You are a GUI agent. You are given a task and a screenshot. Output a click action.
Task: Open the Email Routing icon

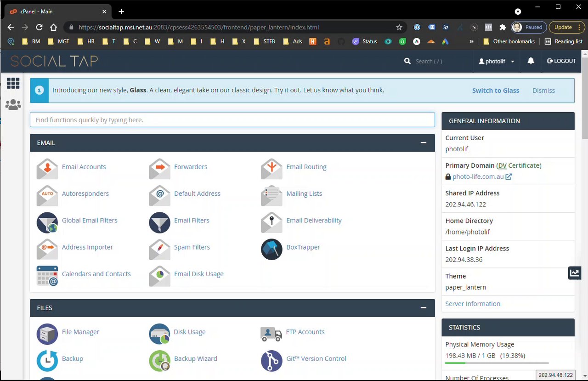coord(271,168)
